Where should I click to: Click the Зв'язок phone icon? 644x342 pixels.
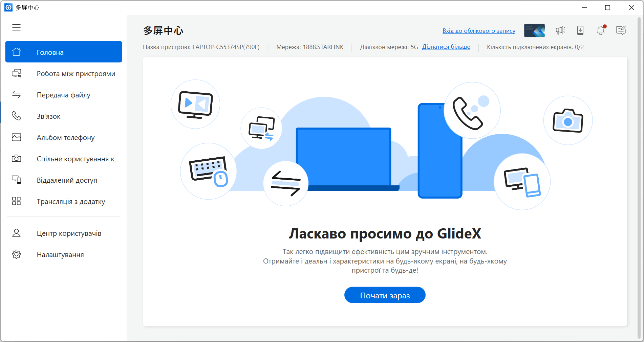[x=16, y=116]
